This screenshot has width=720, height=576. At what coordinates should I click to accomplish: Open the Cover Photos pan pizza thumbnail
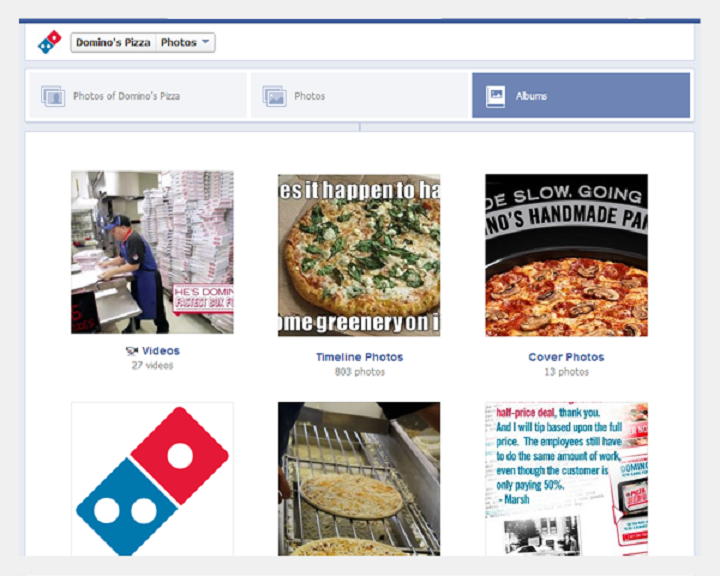pyautogui.click(x=566, y=255)
